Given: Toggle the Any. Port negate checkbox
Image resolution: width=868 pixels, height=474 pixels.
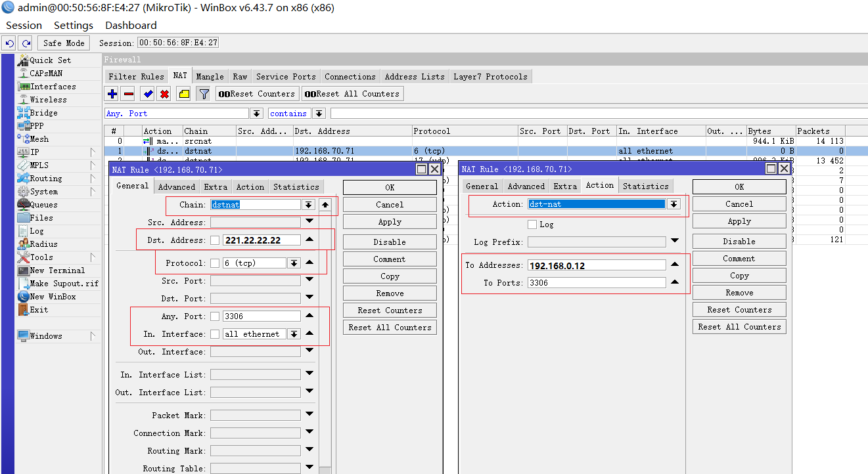Looking at the screenshot, I should 215,316.
